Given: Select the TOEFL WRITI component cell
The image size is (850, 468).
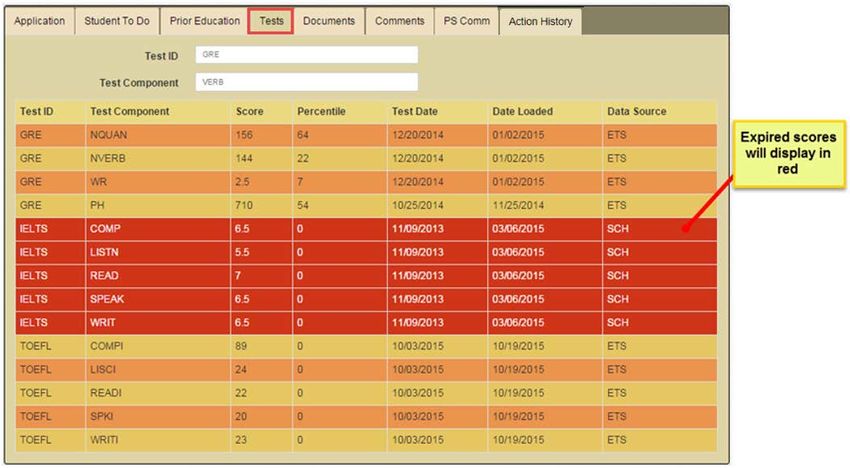Looking at the screenshot, I should (158, 440).
